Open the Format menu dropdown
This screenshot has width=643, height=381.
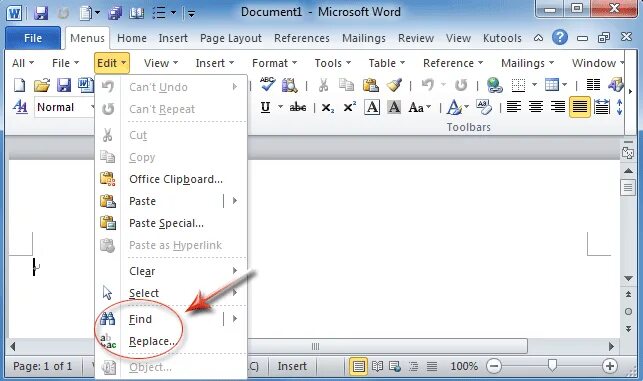pos(274,63)
